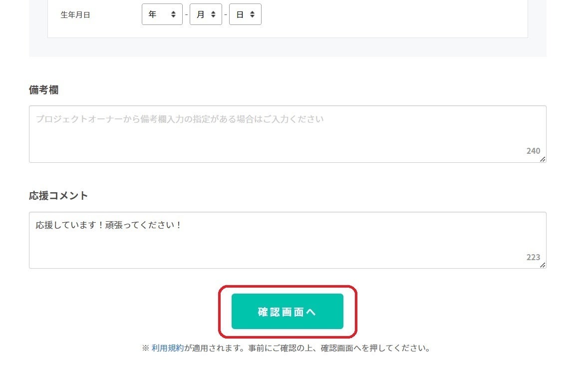Click the up-down arrow icon in day selector
The height and width of the screenshot is (373, 588).
pyautogui.click(x=252, y=14)
